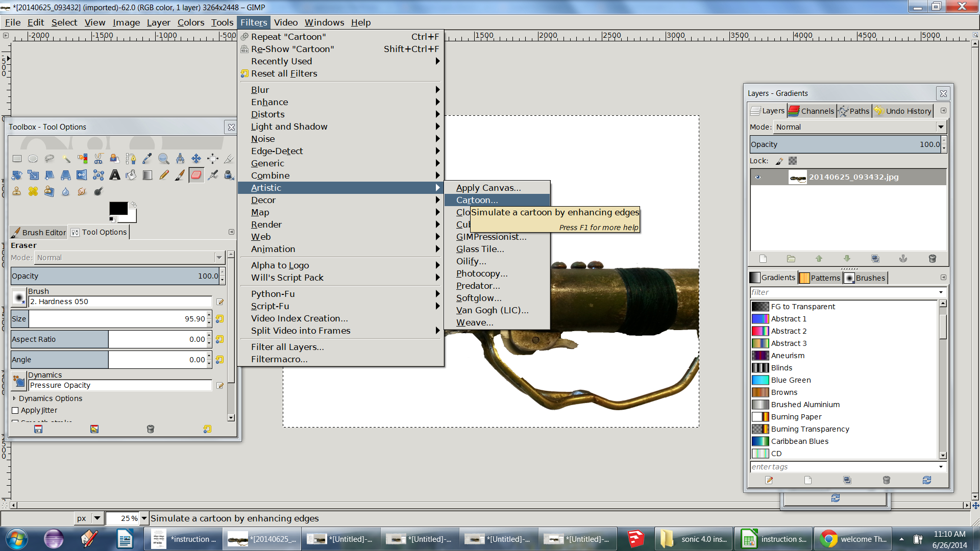Screen dimensions: 980x551
Task: Select the Bucket Fill tool
Action: (131, 175)
